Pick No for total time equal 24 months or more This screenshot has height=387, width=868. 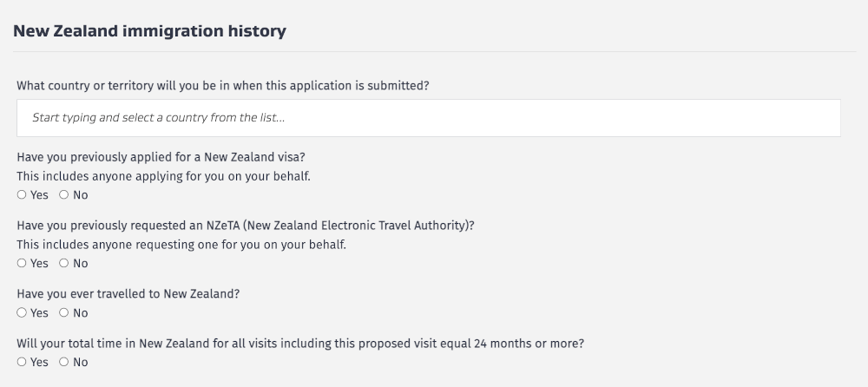[x=63, y=363]
